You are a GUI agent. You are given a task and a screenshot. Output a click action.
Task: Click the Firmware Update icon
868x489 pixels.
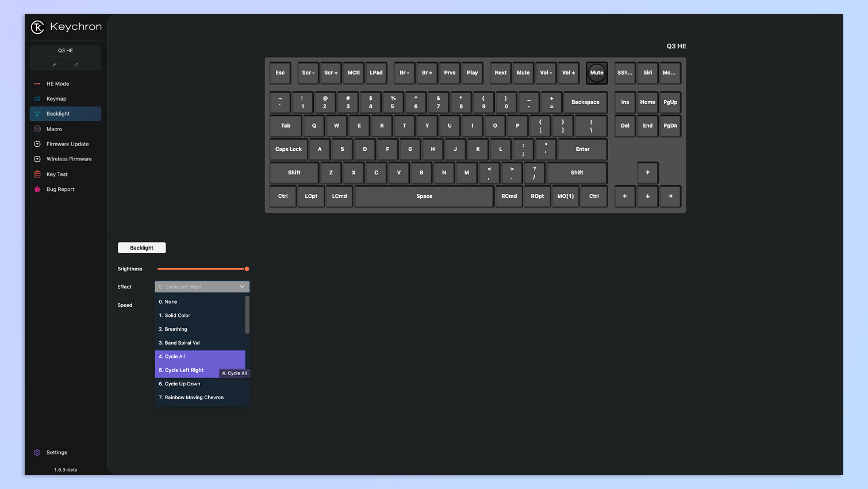pyautogui.click(x=37, y=144)
